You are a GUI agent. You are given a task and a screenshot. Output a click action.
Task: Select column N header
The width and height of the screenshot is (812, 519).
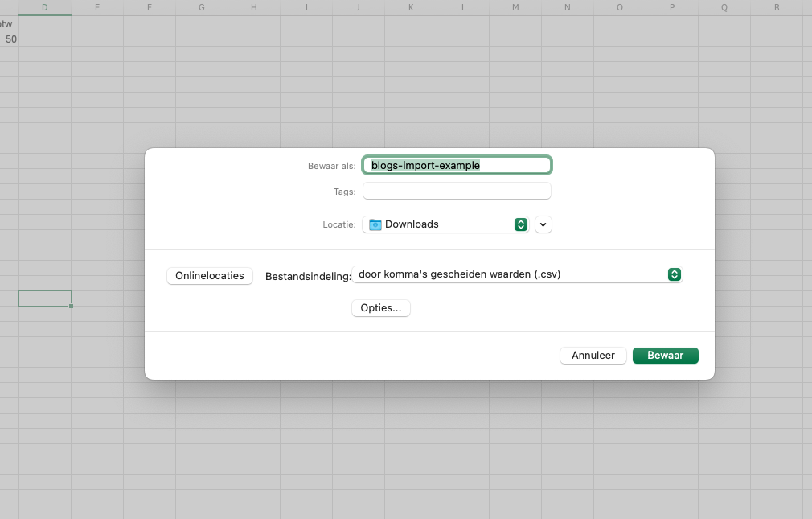click(567, 7)
